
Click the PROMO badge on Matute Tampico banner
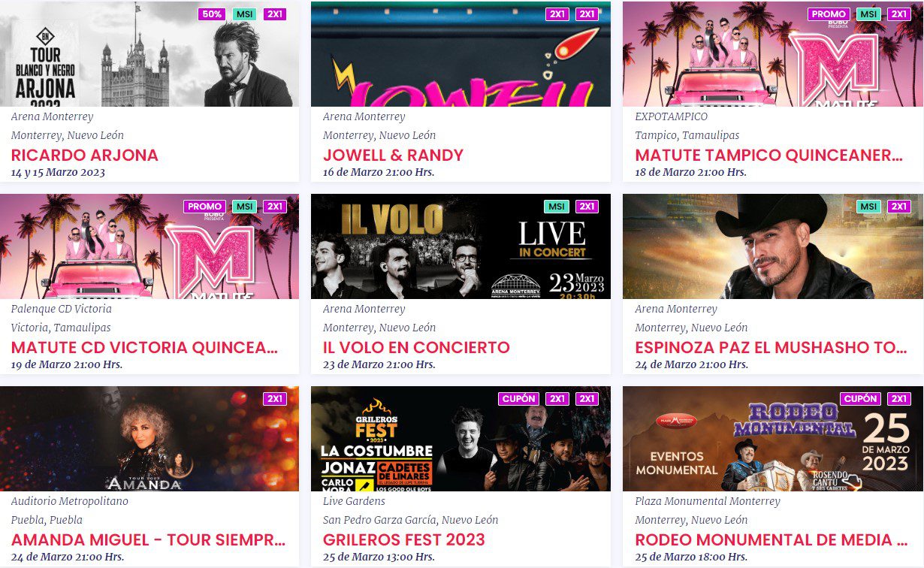(829, 14)
